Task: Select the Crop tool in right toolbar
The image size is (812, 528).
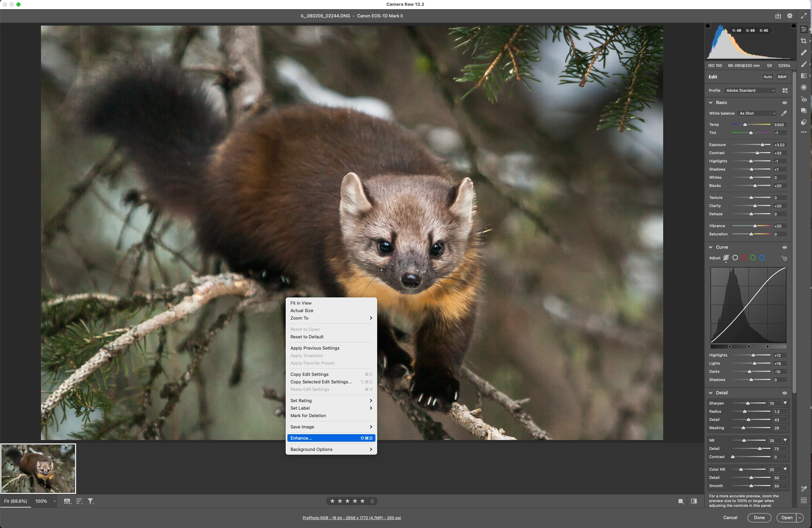Action: (x=803, y=41)
